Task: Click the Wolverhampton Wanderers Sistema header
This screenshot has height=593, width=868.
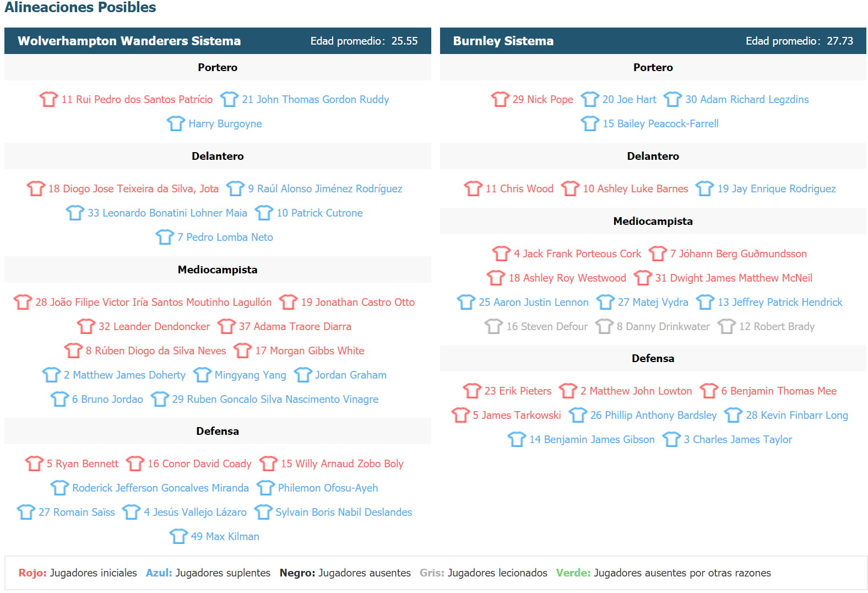Action: coord(129,41)
